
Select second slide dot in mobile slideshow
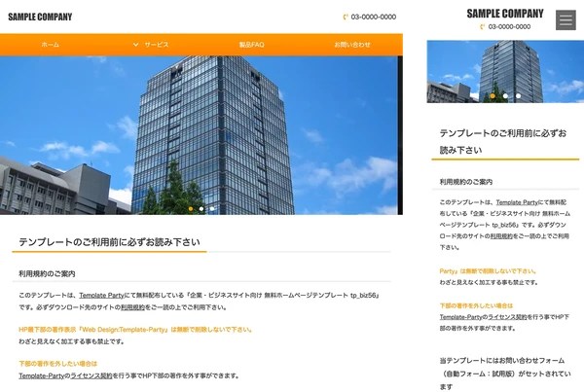(505, 96)
